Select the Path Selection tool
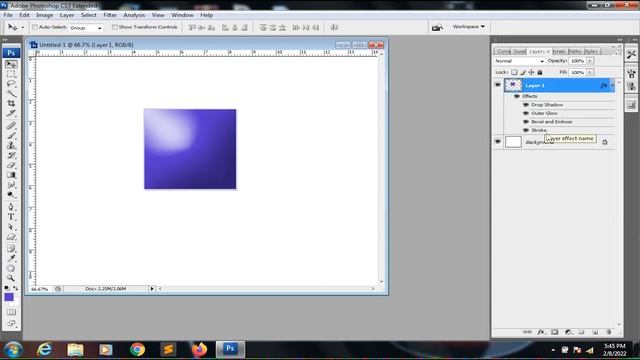640x360 pixels. 11,227
